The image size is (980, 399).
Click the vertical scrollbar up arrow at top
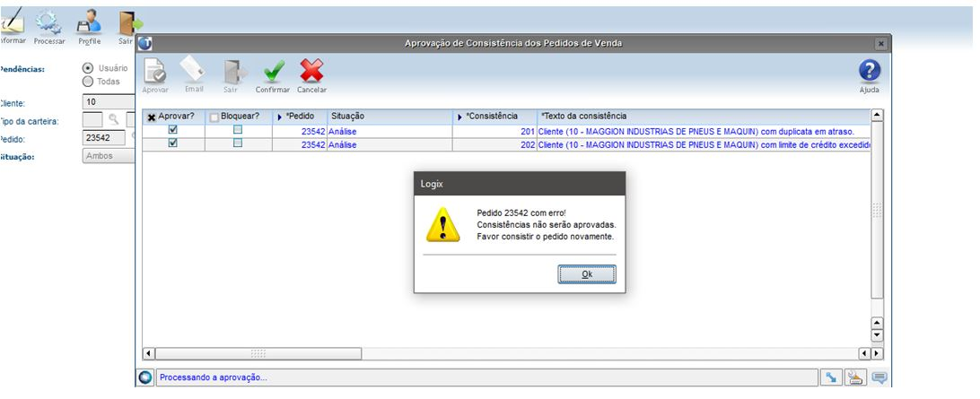(x=877, y=116)
